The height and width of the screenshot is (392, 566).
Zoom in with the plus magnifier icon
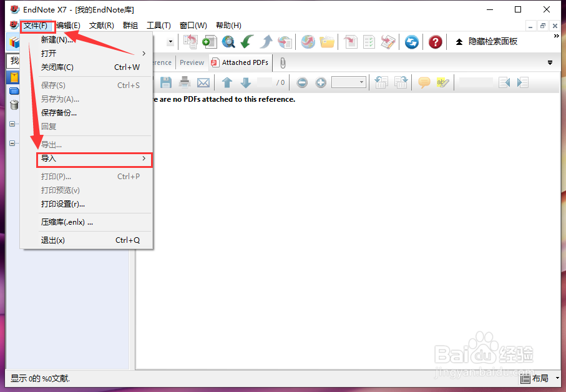tap(321, 82)
